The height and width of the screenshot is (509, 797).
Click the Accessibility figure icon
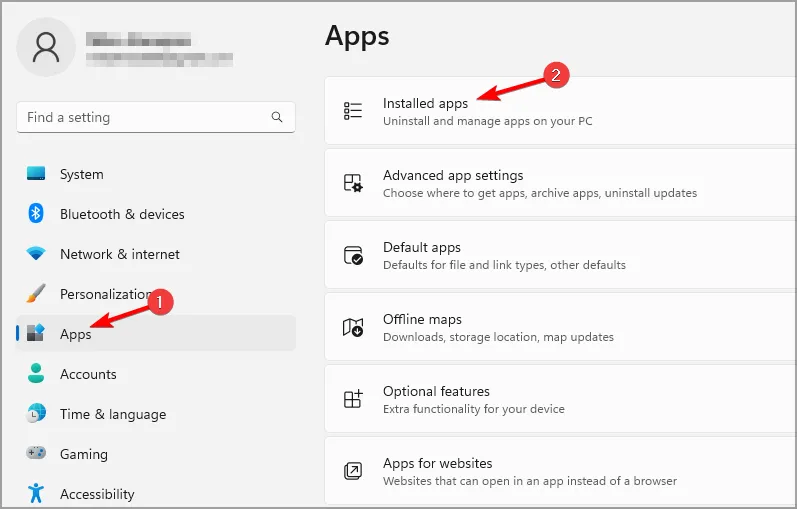click(36, 493)
